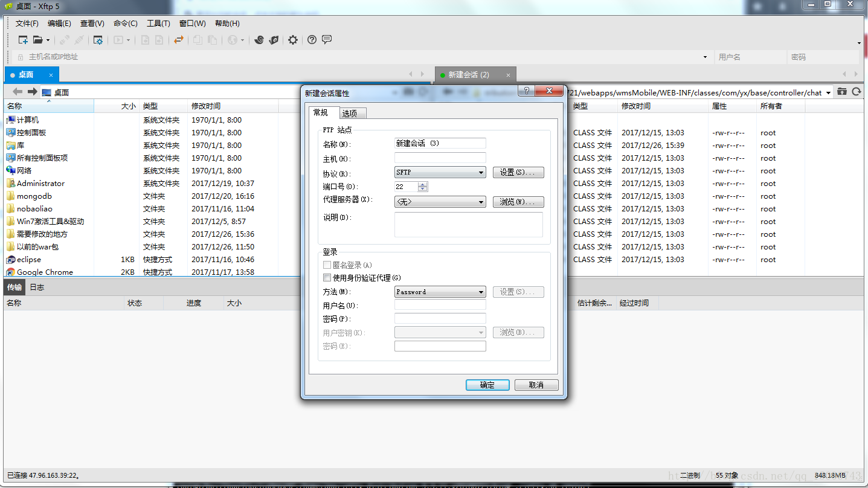Viewport: 868px width, 488px height.
Task: Click the orange transfer arrows icon
Action: pos(178,40)
